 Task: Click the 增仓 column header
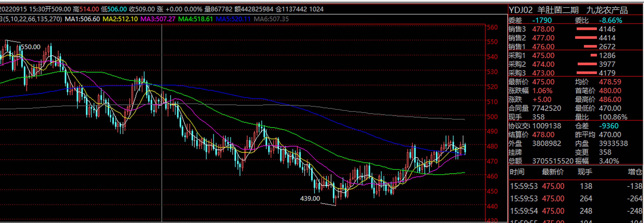[635, 172]
